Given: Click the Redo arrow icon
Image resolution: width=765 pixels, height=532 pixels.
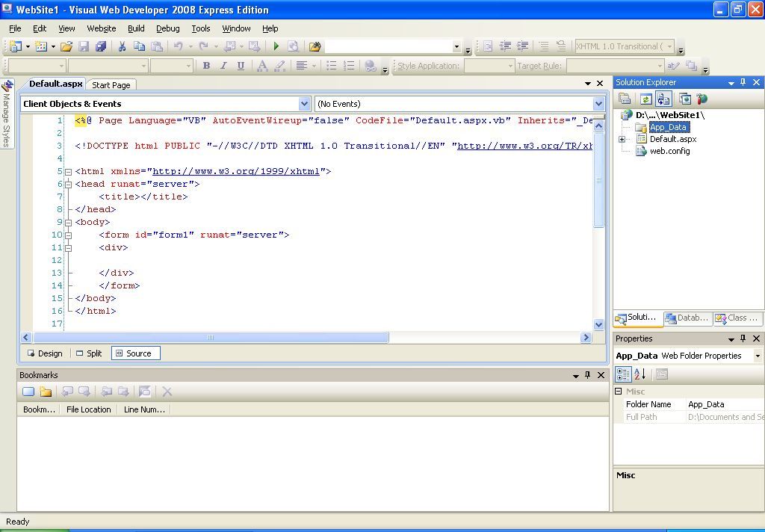Looking at the screenshot, I should click(x=203, y=46).
